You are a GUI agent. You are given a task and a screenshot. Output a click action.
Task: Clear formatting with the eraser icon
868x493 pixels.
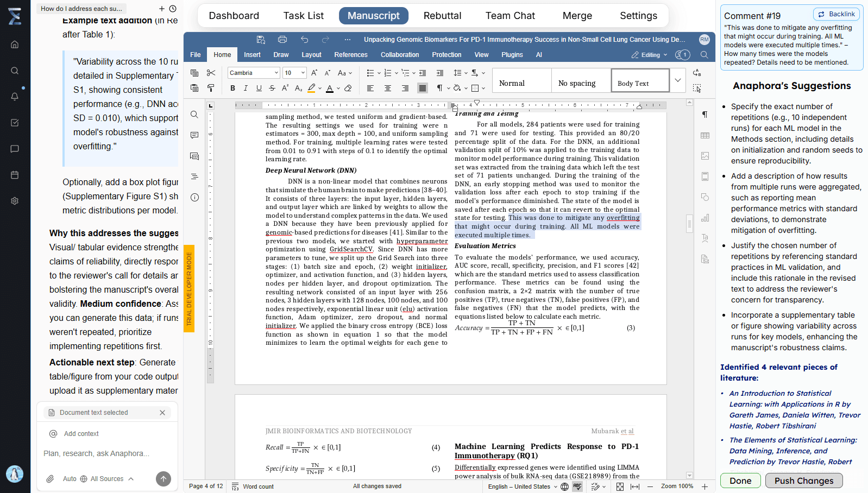tap(348, 88)
